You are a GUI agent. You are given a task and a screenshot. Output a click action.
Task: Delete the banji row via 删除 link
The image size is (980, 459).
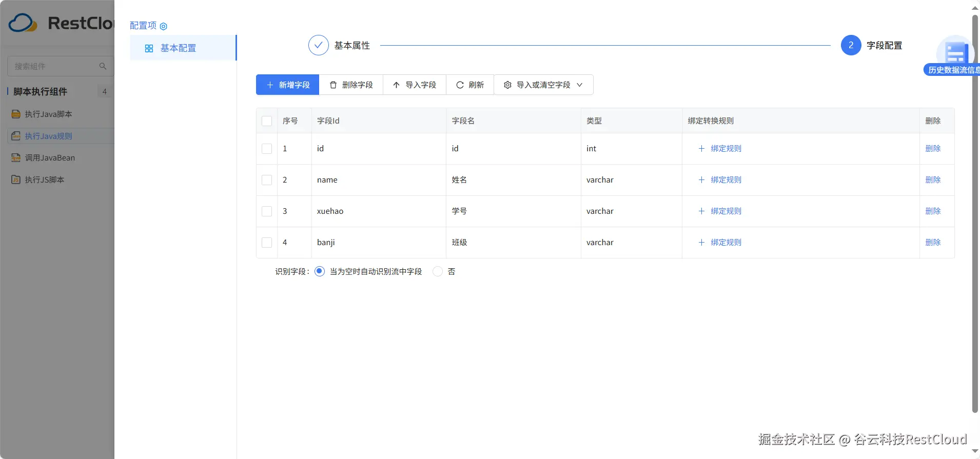932,243
